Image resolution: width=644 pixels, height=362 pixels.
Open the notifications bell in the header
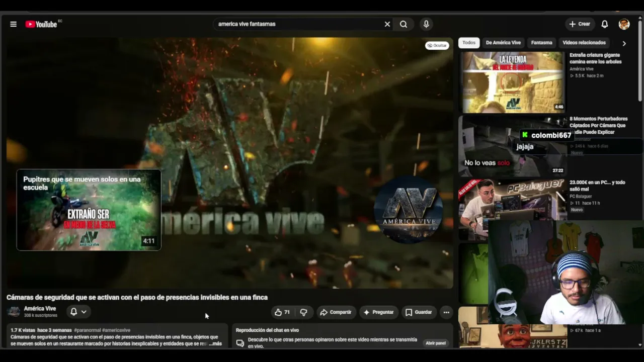tap(605, 24)
